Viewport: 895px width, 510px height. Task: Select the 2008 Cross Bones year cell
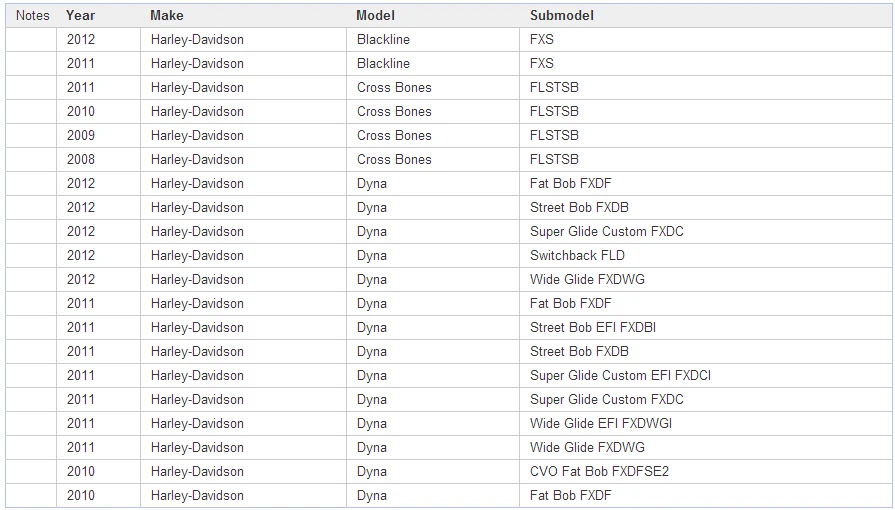point(98,159)
